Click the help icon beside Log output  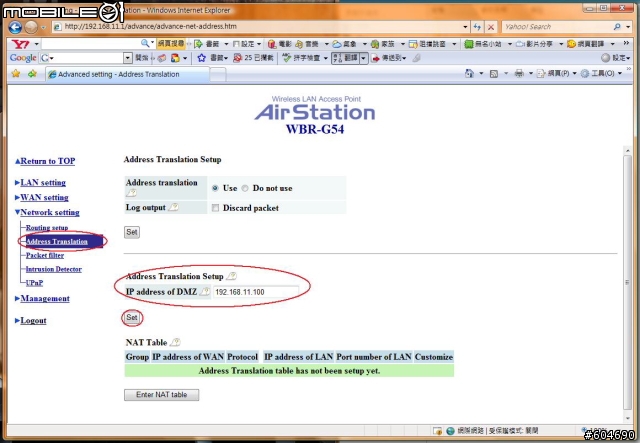click(x=173, y=207)
